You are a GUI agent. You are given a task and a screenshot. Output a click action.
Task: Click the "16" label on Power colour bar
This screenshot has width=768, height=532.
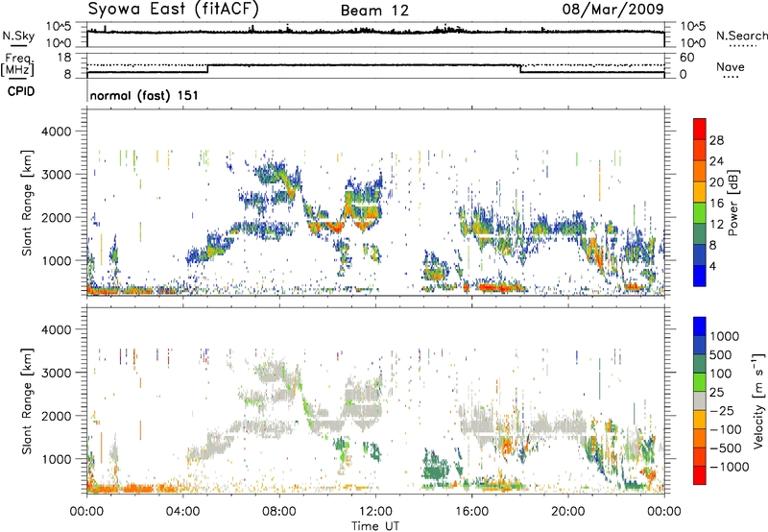(x=716, y=204)
